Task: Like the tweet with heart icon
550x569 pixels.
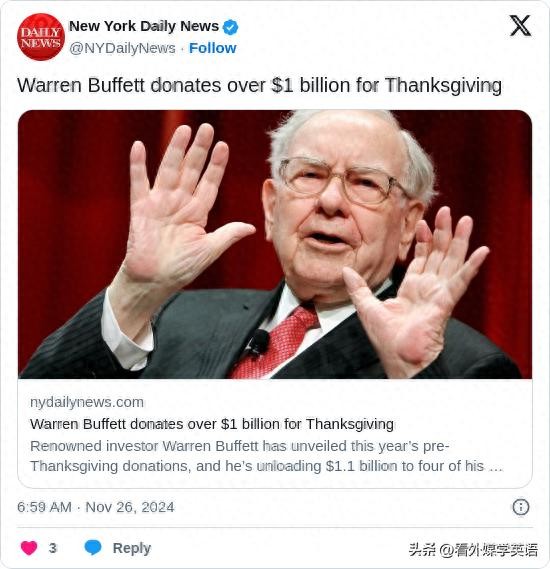Action: tap(29, 548)
